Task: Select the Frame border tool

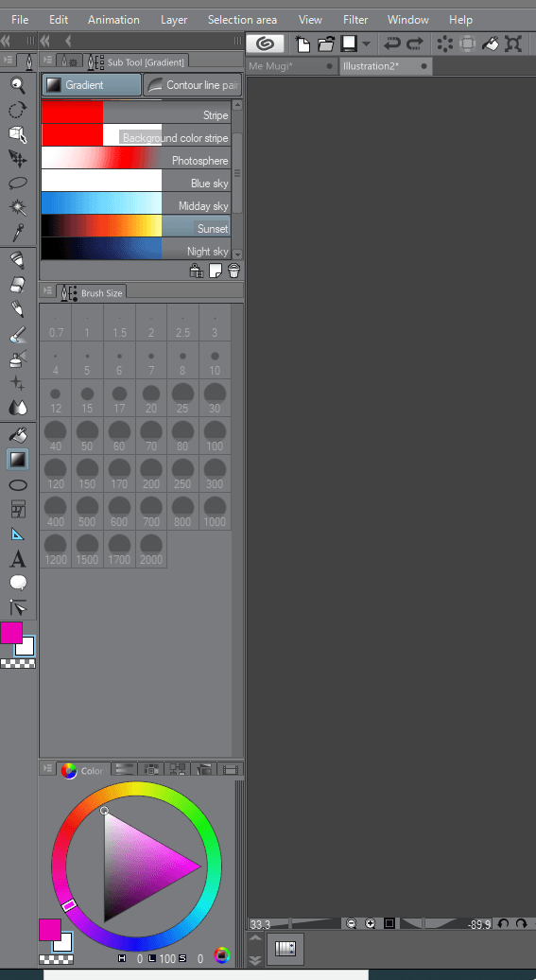Action: (x=18, y=509)
